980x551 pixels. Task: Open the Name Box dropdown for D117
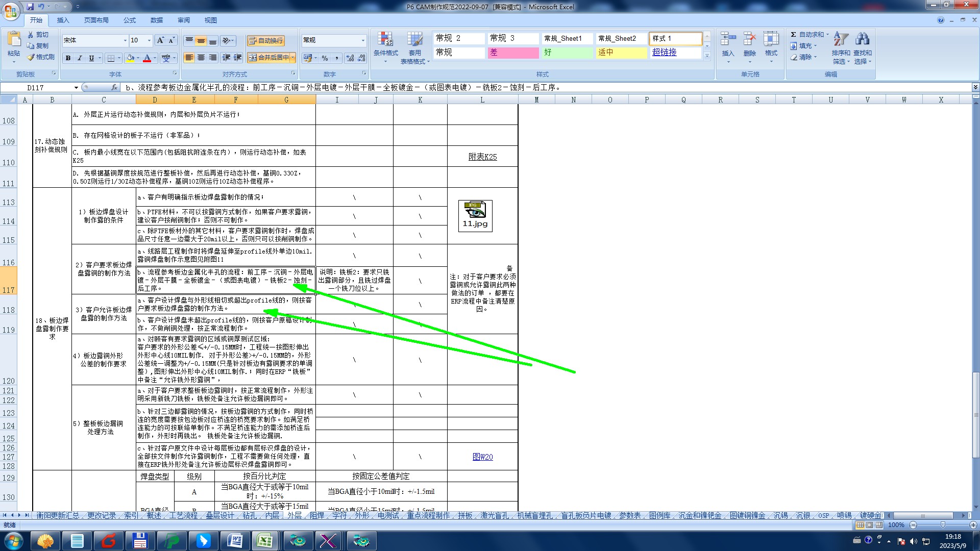tap(76, 88)
